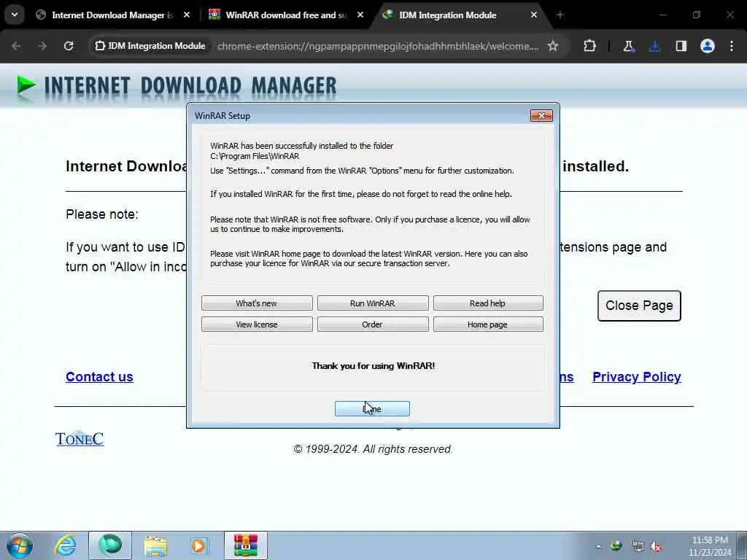Close the WinRAR Setup dialog
Screen dimensions: 747x560
pyautogui.click(x=541, y=116)
